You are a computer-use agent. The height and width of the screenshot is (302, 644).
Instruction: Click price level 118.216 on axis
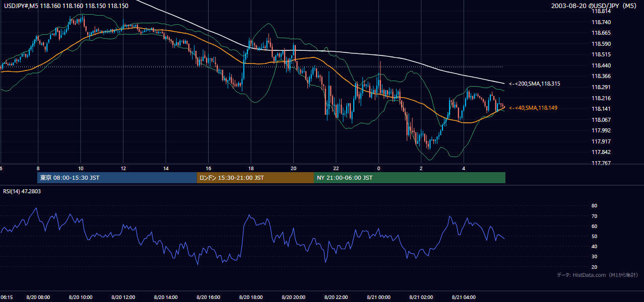point(601,98)
